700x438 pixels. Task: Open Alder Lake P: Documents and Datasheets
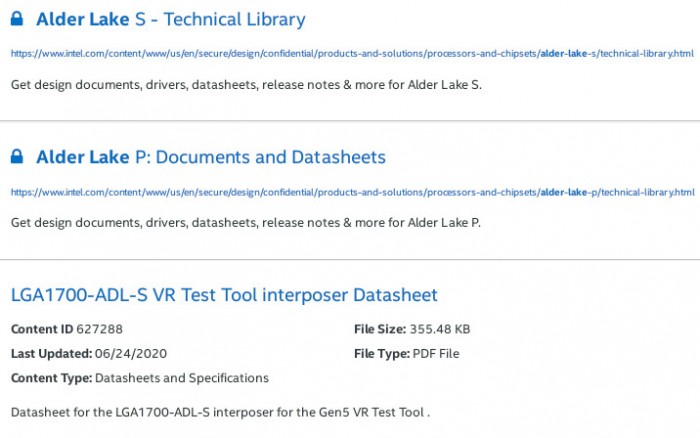211,157
